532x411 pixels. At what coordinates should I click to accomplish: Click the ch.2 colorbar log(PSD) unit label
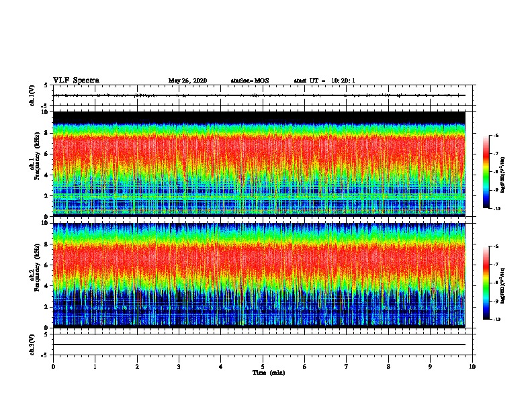point(503,285)
